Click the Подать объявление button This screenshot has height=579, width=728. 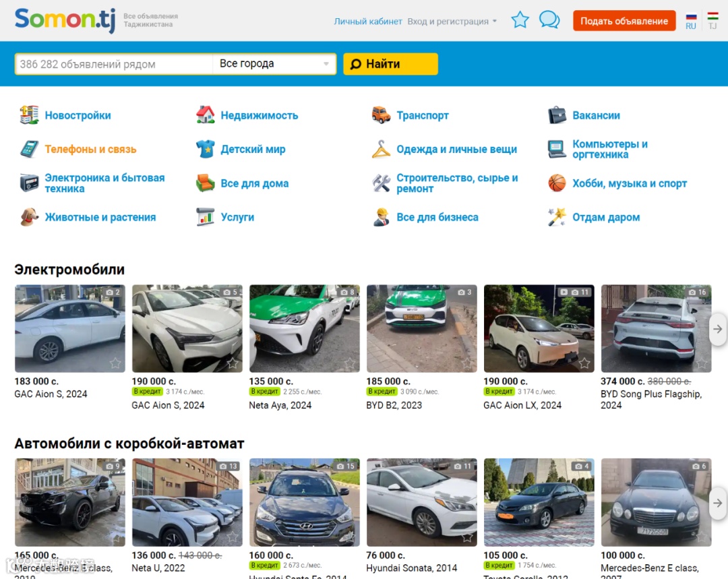624,21
